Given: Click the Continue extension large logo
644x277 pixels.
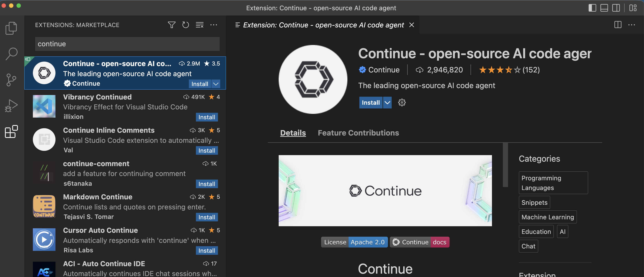Looking at the screenshot, I should tap(313, 80).
